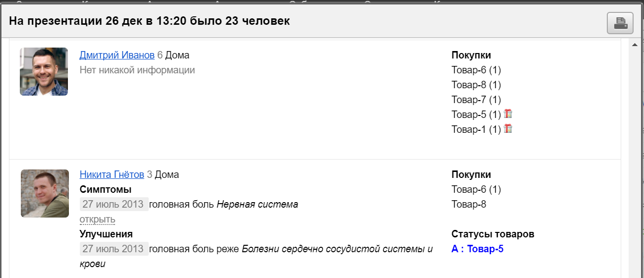Click gift icon next to Товар-1
Viewport: 644px width, 278px height.
pos(508,129)
